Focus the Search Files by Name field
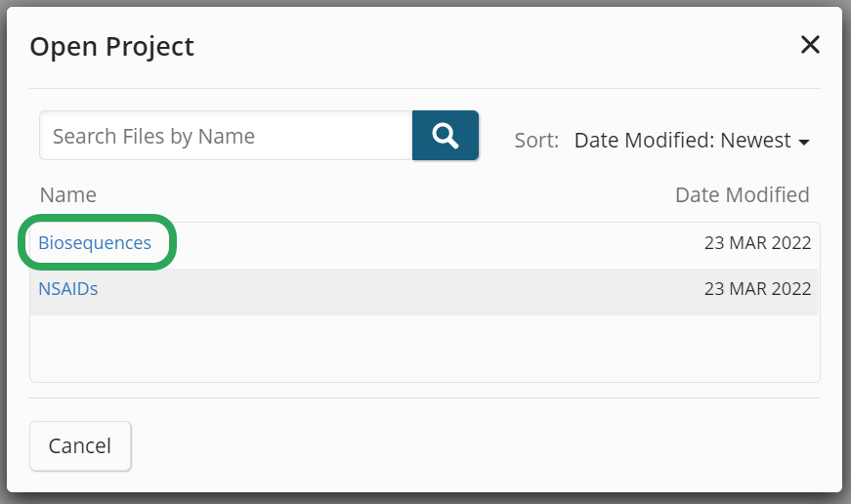 click(226, 136)
